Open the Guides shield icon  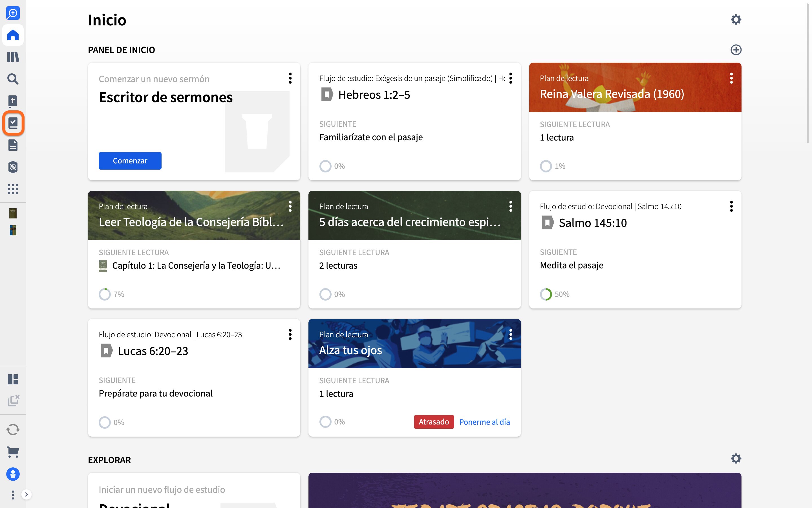coord(13,167)
